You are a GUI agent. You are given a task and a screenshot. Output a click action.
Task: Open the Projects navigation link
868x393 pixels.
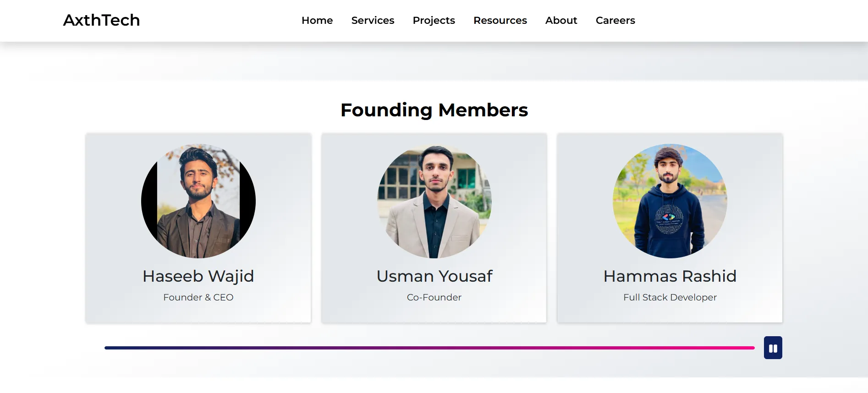click(434, 21)
